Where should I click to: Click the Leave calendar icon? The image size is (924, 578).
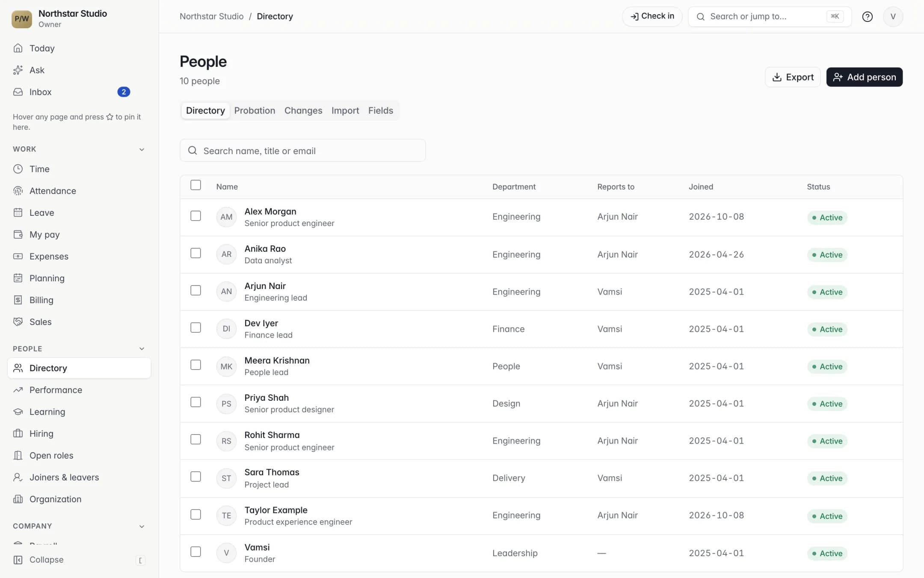pos(18,212)
